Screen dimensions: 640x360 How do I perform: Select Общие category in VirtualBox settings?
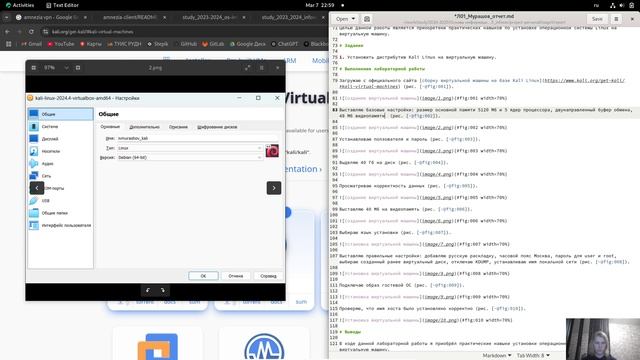(x=60, y=114)
